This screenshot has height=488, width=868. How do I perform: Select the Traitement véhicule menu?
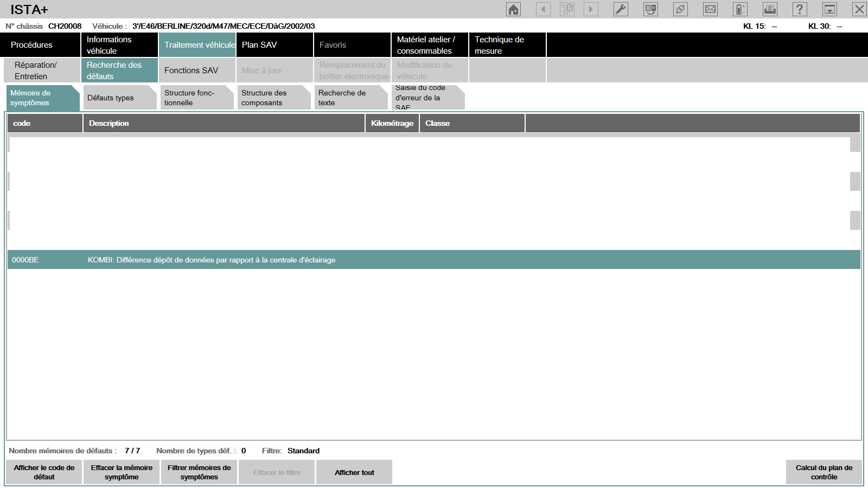197,45
